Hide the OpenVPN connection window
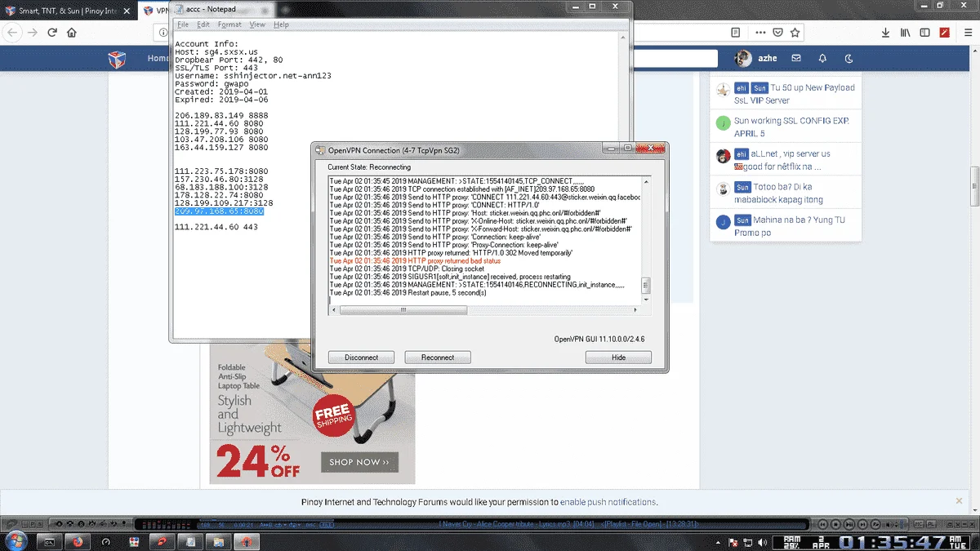980x551 pixels. pyautogui.click(x=618, y=358)
